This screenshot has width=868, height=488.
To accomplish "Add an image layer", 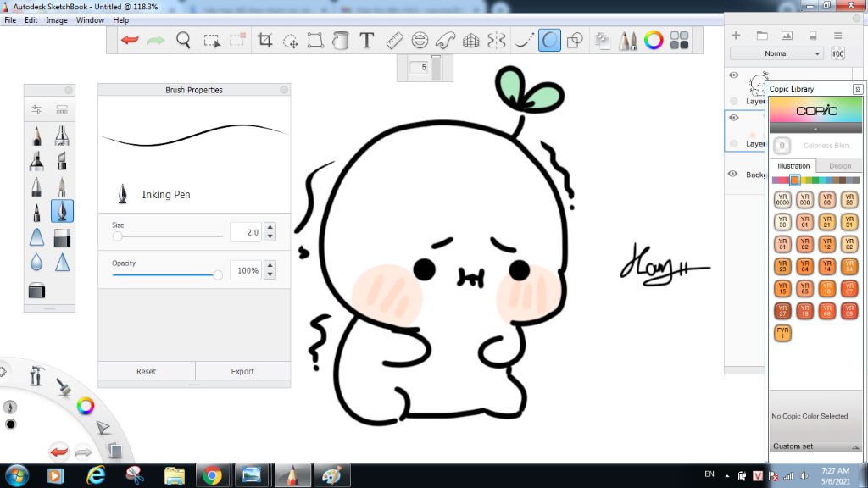I will coord(787,36).
